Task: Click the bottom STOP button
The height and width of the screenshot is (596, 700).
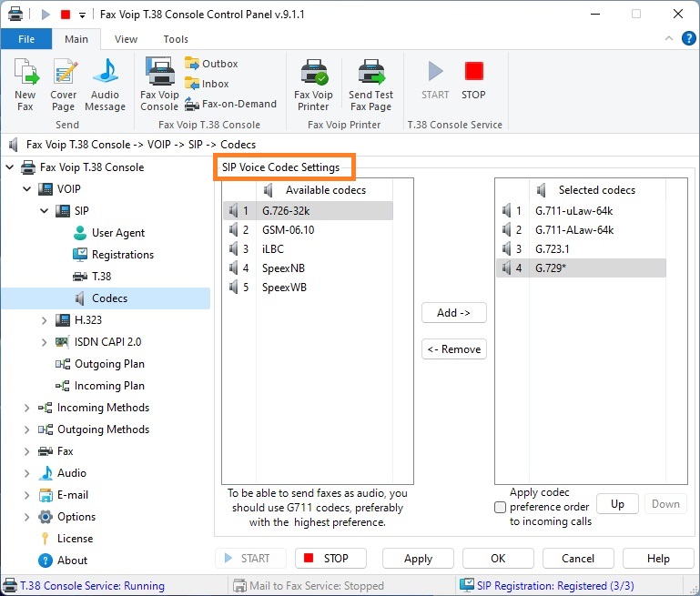Action: coord(330,559)
